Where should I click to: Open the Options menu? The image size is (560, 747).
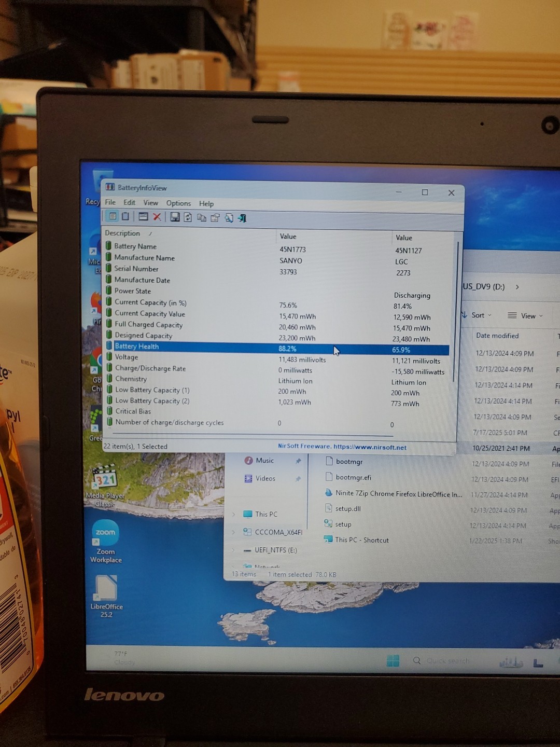click(x=178, y=203)
